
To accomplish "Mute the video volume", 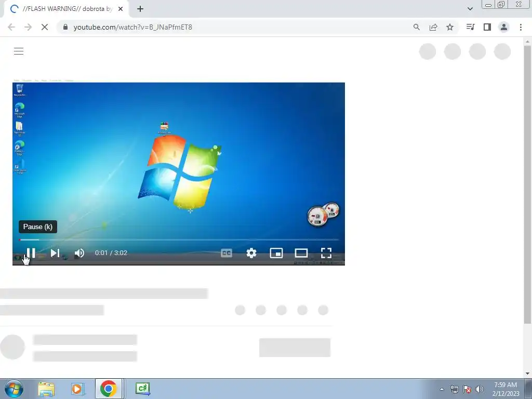I will pyautogui.click(x=79, y=253).
